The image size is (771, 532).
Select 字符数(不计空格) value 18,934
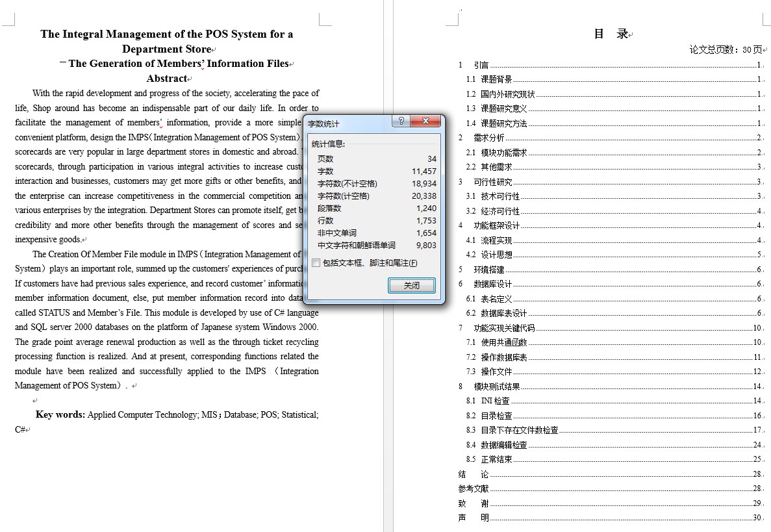tap(424, 183)
